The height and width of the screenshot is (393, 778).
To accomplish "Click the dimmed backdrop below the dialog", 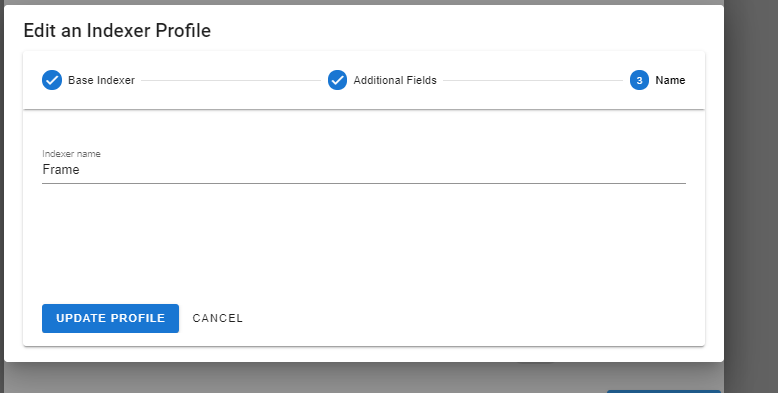I will point(298,377).
